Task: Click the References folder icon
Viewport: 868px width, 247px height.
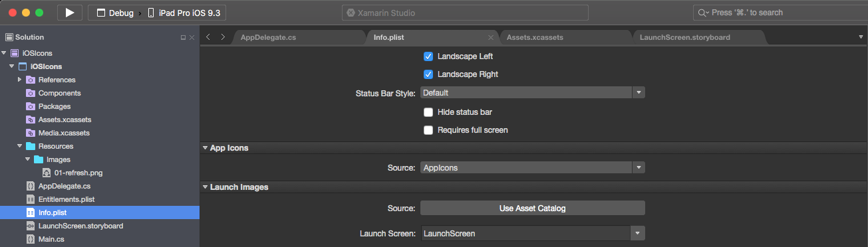Action: [31, 80]
